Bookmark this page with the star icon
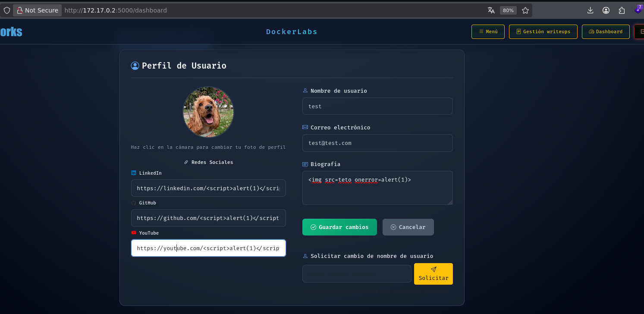Image resolution: width=644 pixels, height=314 pixels. coord(525,10)
